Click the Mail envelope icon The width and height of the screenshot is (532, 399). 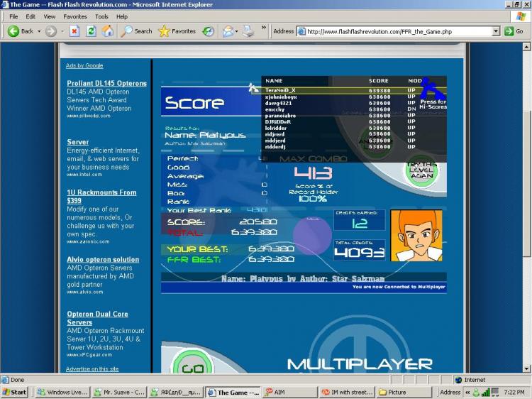pos(228,31)
